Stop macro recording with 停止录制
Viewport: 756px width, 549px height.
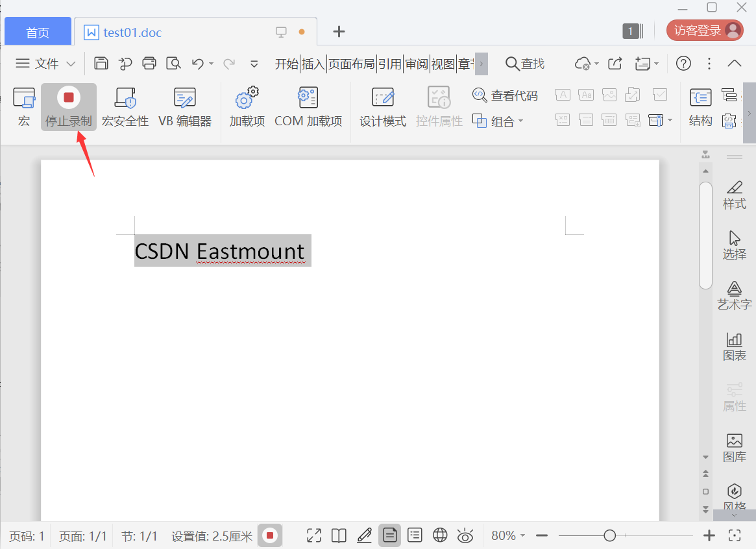[69, 107]
